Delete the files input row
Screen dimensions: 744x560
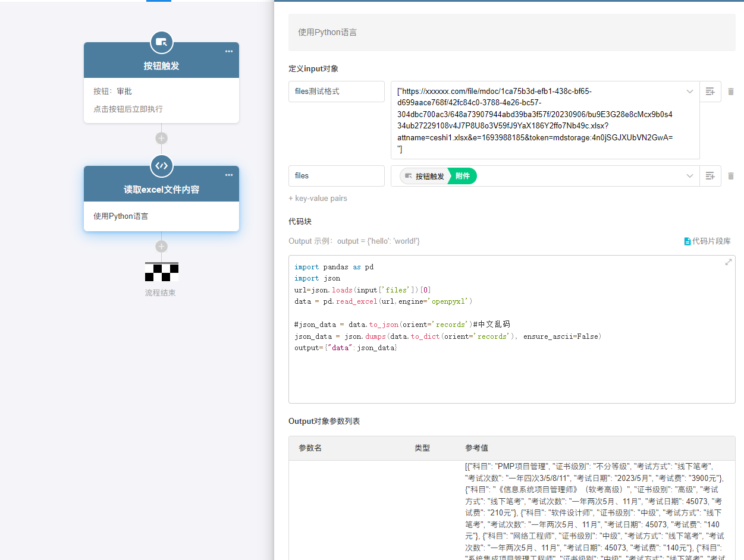731,176
